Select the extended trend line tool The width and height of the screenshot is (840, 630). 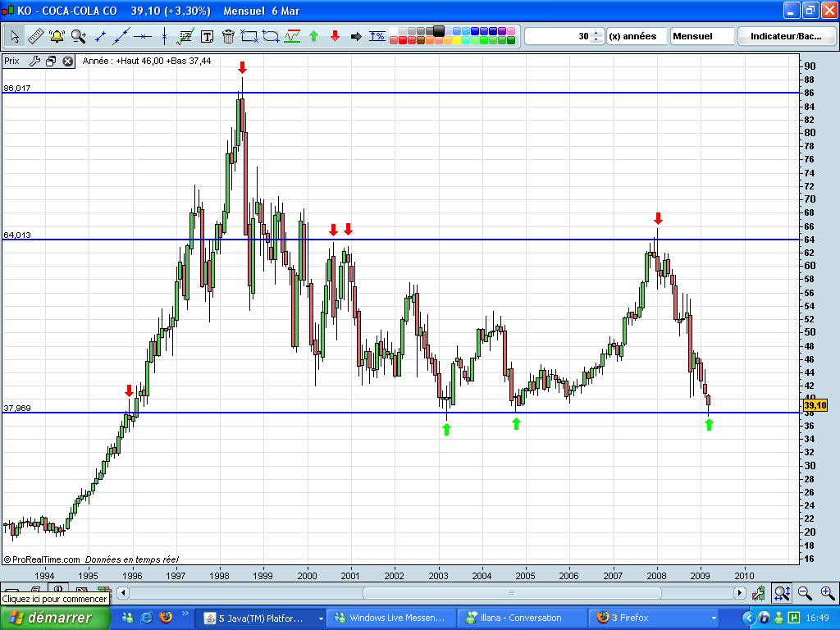coord(121,36)
